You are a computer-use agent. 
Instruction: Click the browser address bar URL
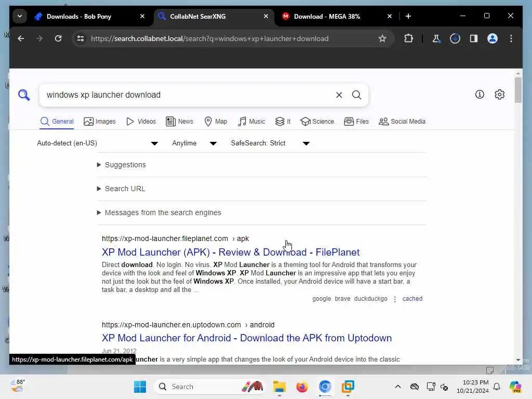210,38
